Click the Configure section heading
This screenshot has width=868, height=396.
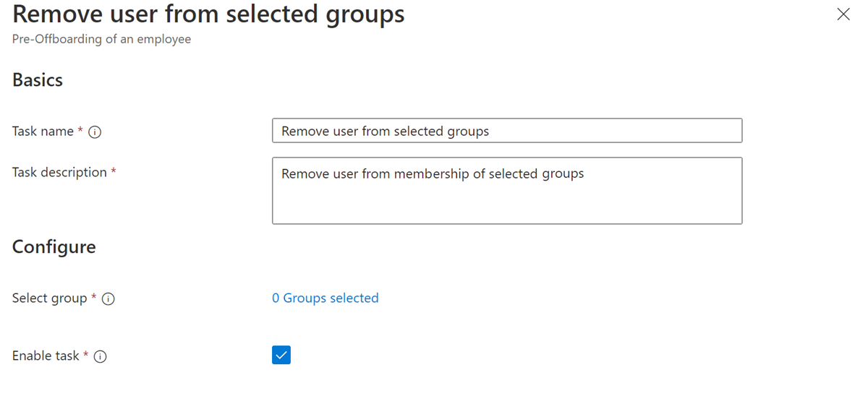pyautogui.click(x=54, y=247)
